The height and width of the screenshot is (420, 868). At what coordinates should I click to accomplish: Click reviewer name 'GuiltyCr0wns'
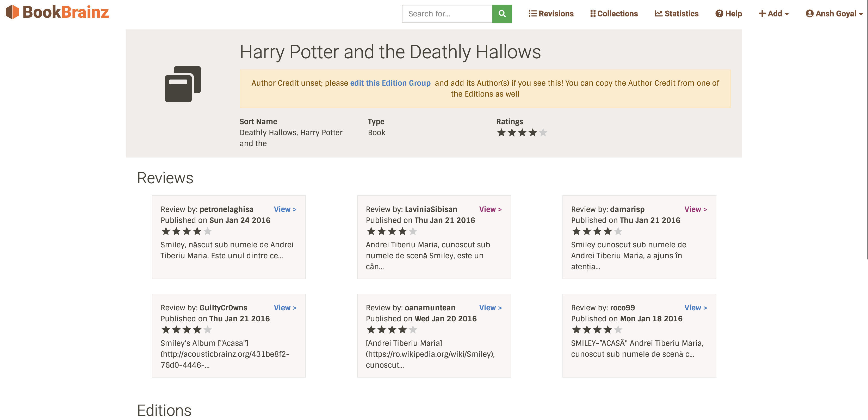pos(224,308)
